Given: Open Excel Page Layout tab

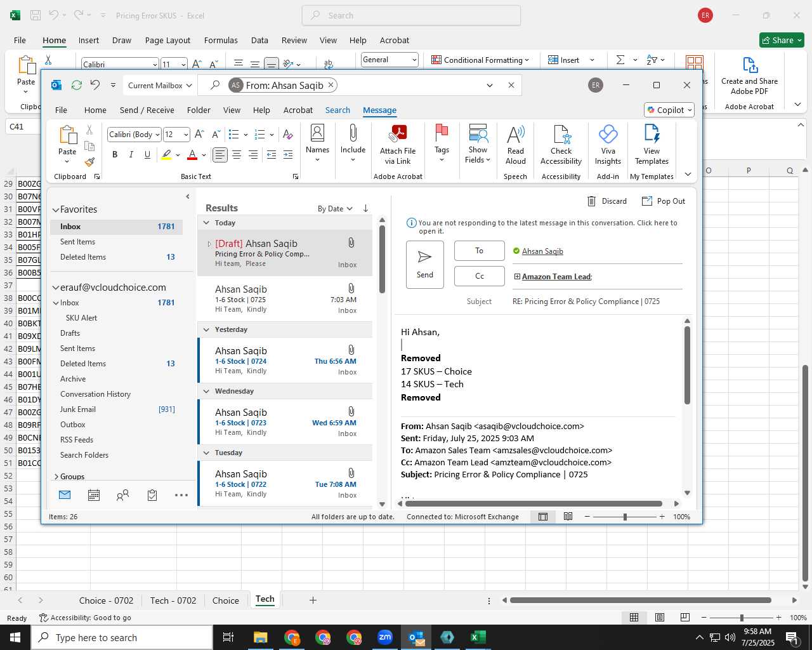Looking at the screenshot, I should tap(167, 40).
